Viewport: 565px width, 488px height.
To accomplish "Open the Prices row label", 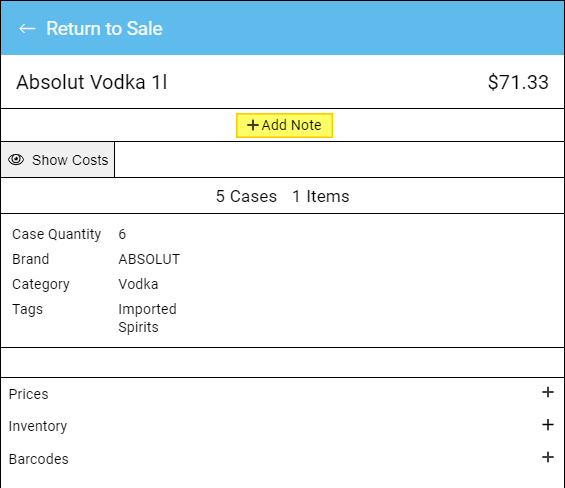I will (x=28, y=394).
